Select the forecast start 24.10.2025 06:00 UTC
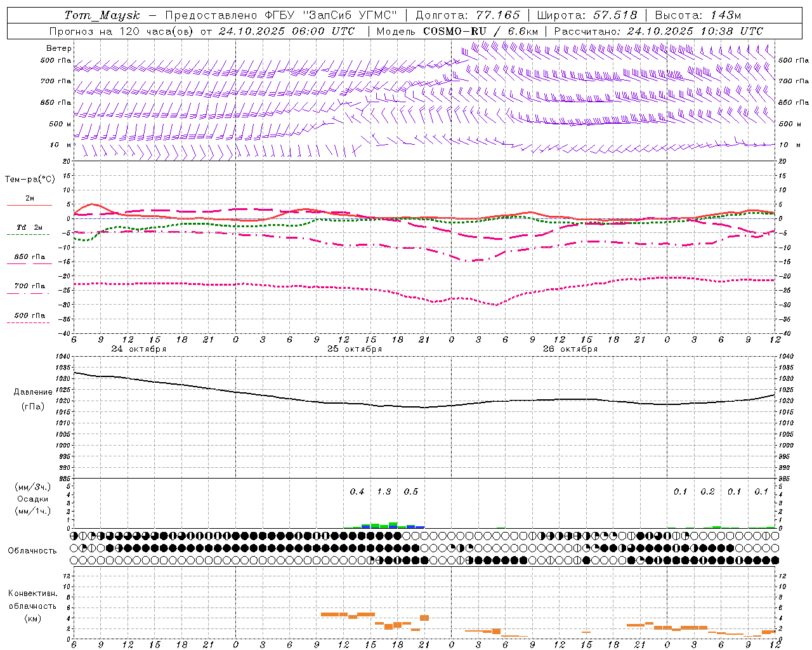812x650 pixels. [x=286, y=31]
